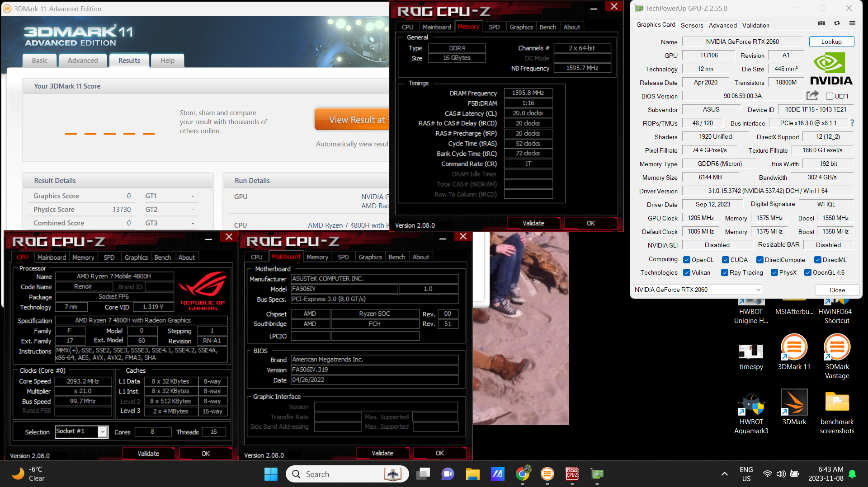Click the volume icon in system tray

click(781, 474)
